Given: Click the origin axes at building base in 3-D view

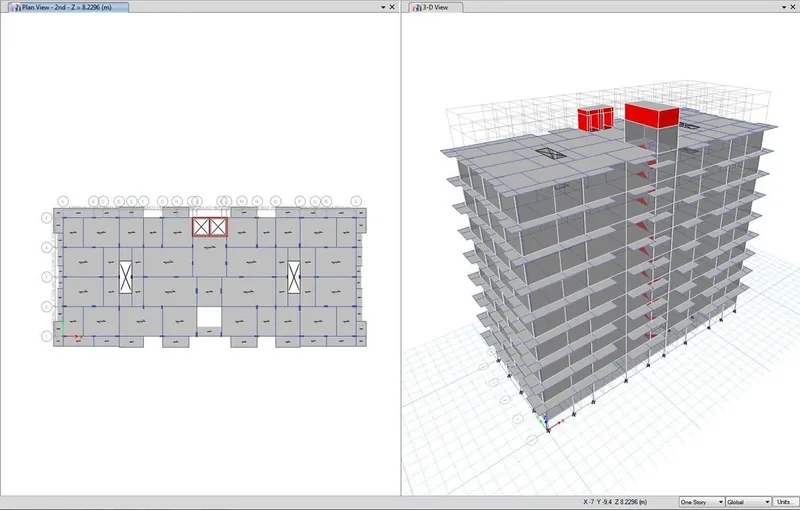Looking at the screenshot, I should [x=549, y=423].
